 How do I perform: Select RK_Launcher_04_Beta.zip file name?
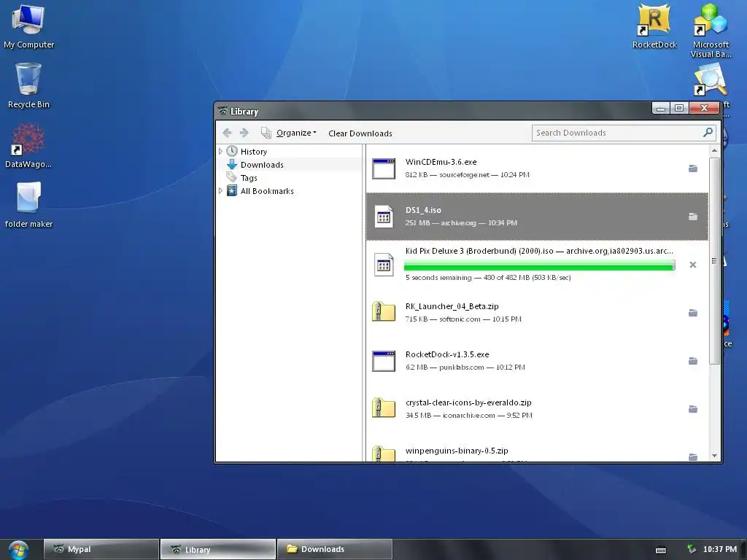[452, 306]
